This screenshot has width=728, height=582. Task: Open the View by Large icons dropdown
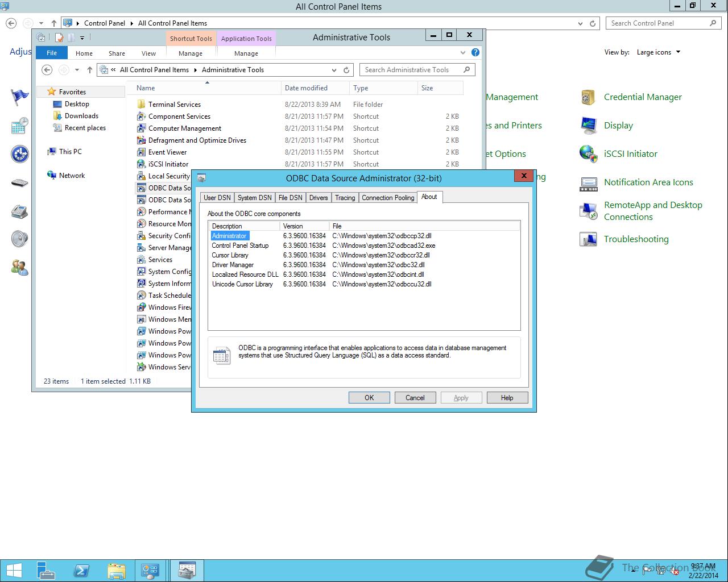659,52
